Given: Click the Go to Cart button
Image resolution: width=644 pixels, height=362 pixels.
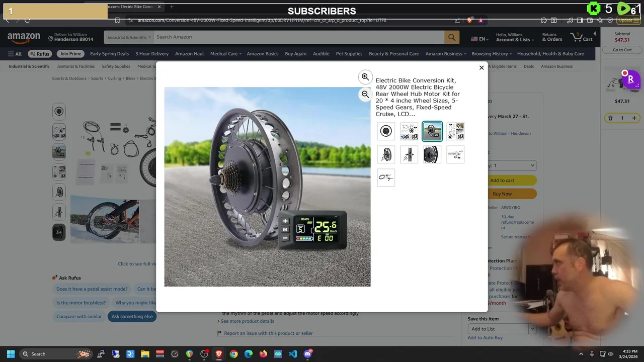Looking at the screenshot, I should point(622,50).
